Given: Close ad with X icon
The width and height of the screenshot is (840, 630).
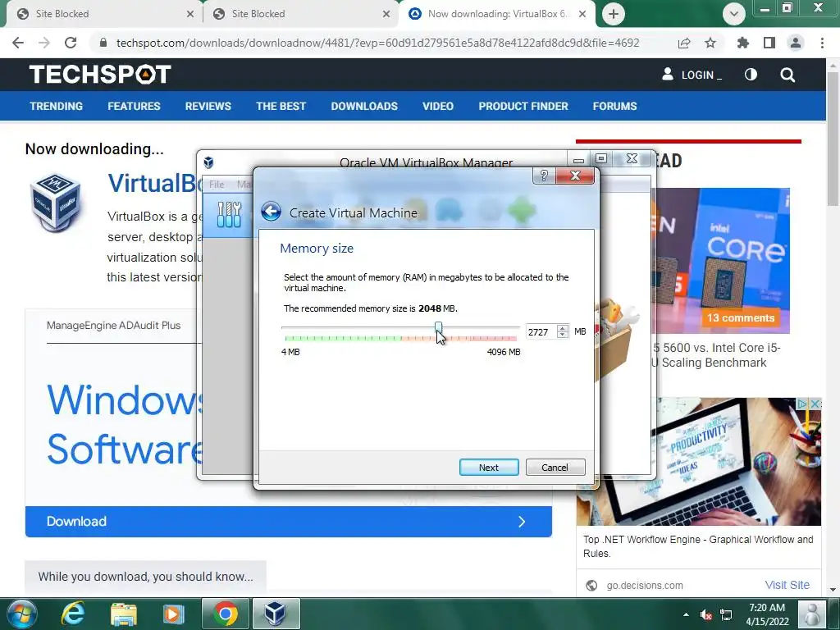Looking at the screenshot, I should click(815, 404).
